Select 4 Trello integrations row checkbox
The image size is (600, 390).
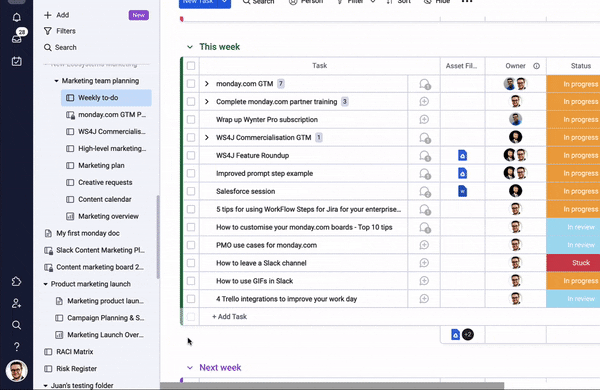(191, 299)
